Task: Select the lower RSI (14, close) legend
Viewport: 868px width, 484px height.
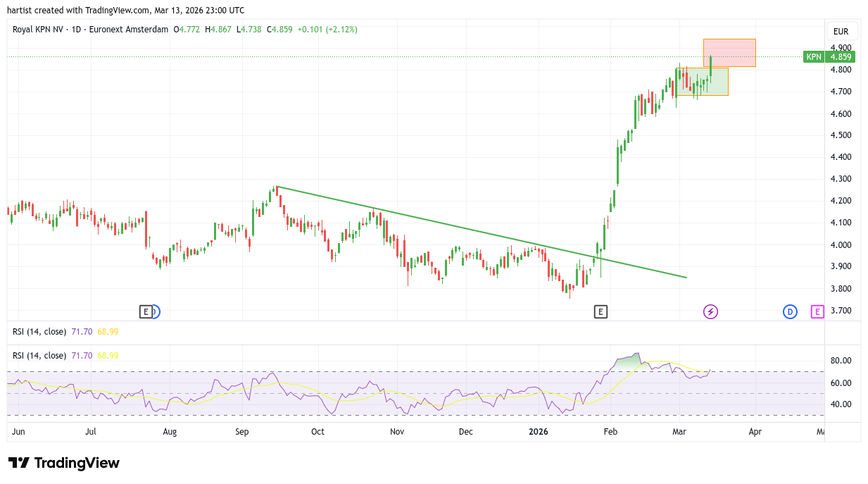Action: [x=40, y=356]
